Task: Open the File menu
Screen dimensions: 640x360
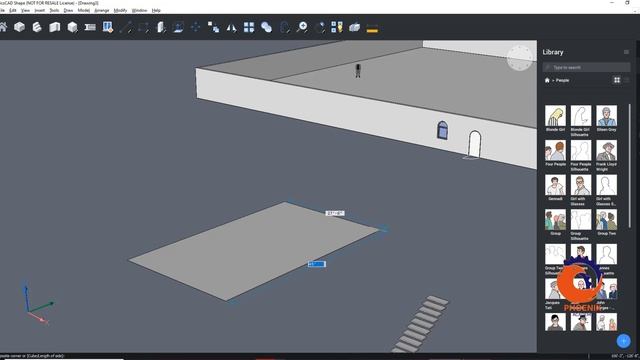Action: coord(2,10)
